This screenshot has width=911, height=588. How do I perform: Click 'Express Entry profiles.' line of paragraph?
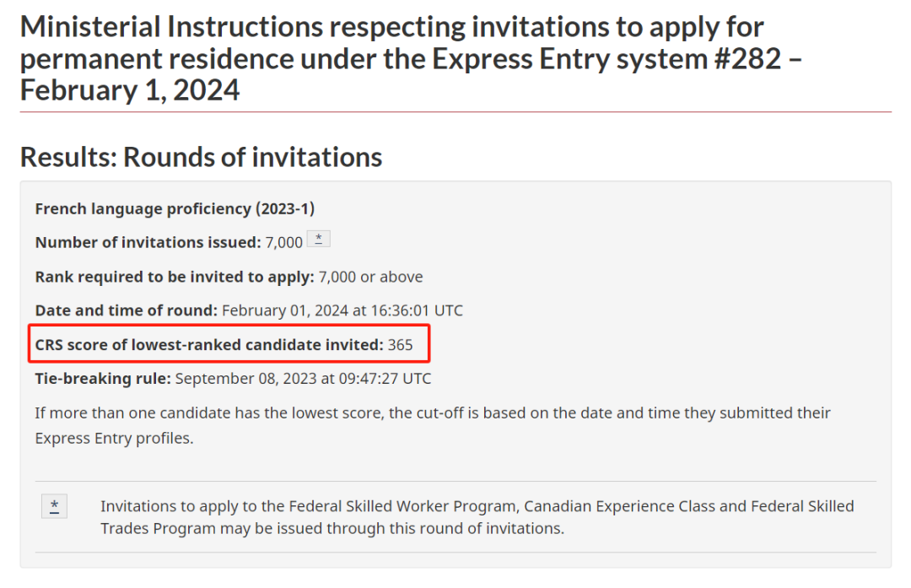[x=114, y=438]
